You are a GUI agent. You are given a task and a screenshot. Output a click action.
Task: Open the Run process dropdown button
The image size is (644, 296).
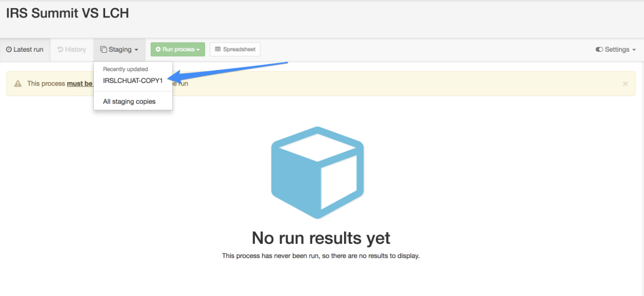pyautogui.click(x=178, y=50)
